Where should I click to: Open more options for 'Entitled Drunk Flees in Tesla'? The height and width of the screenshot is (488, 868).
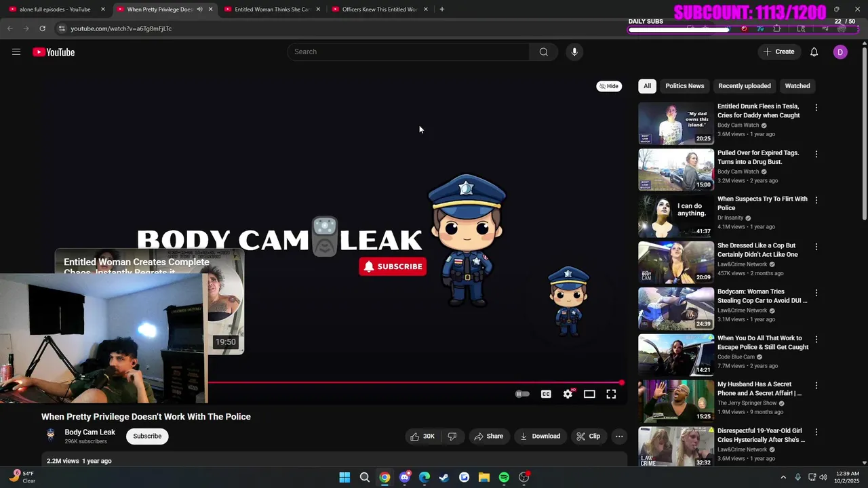point(816,108)
